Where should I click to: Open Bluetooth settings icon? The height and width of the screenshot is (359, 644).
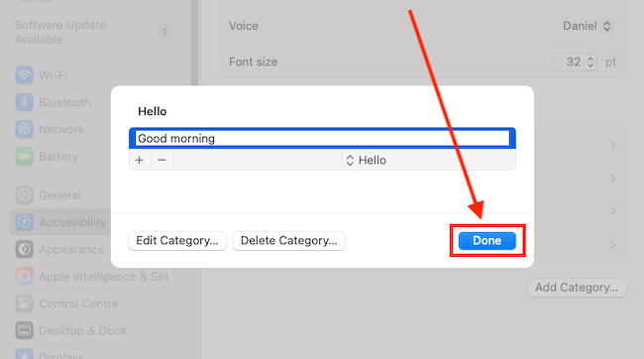pyautogui.click(x=24, y=102)
